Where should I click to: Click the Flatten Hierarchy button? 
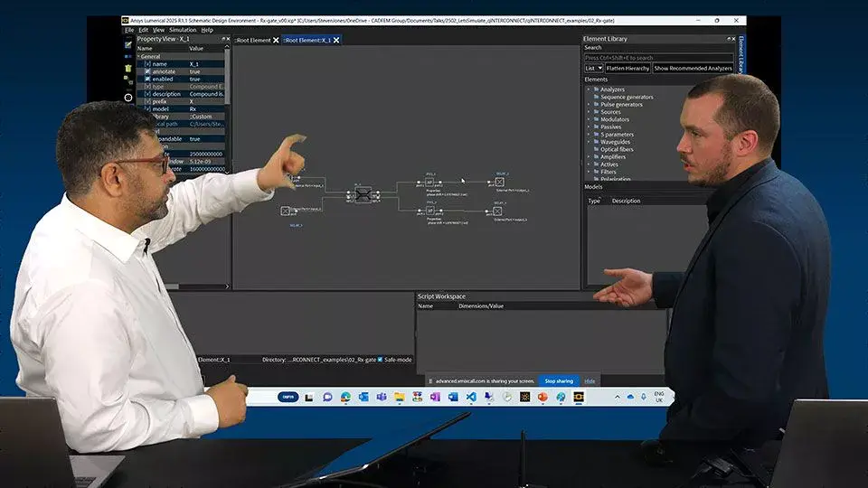pyautogui.click(x=627, y=68)
